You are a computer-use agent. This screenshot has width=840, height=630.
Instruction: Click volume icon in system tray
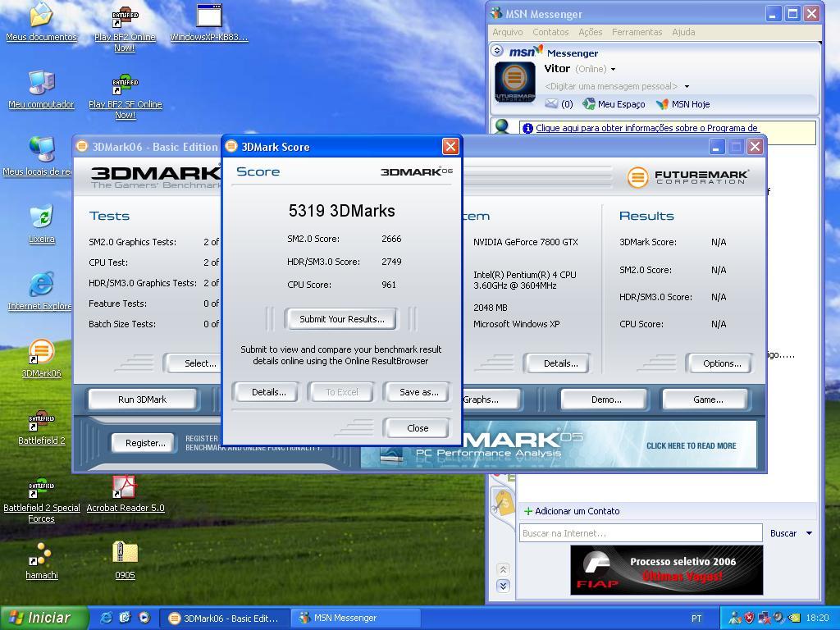(x=778, y=619)
